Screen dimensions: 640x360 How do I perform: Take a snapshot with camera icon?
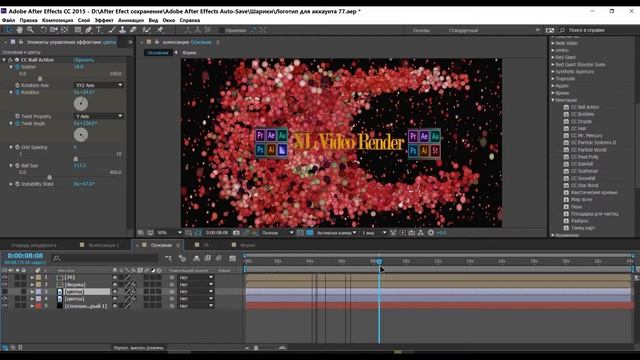click(236, 233)
